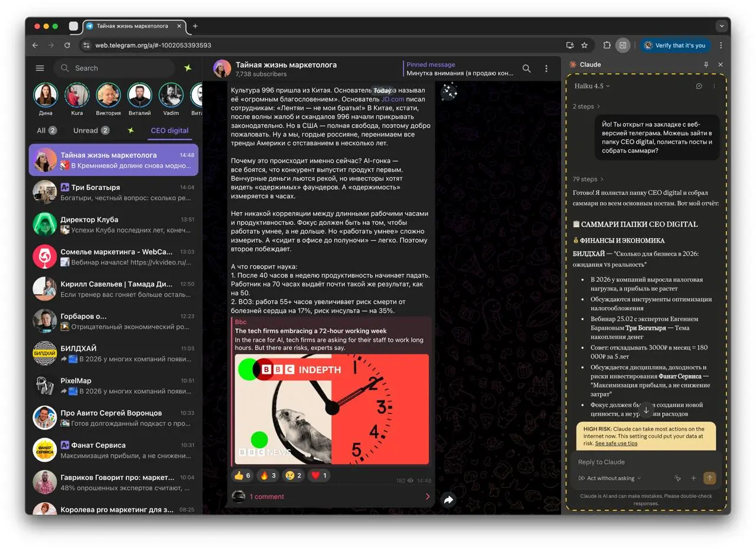Click the cursor pointer icon in Claude's reply box

pos(677,478)
